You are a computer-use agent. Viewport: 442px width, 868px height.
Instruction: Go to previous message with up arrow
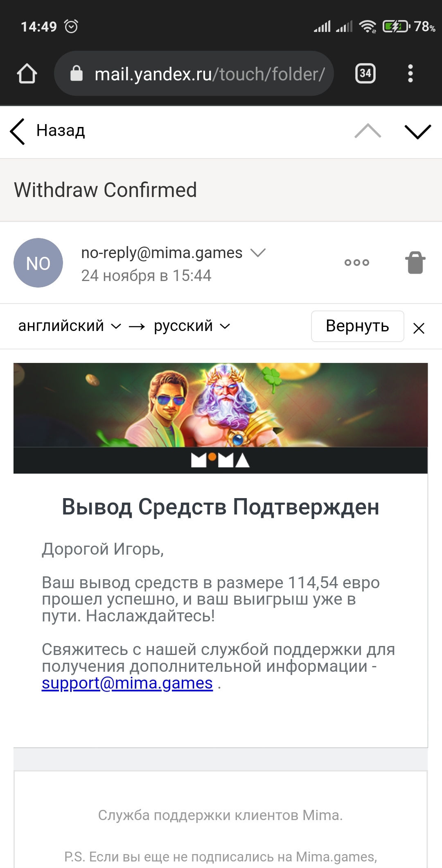pyautogui.click(x=368, y=131)
